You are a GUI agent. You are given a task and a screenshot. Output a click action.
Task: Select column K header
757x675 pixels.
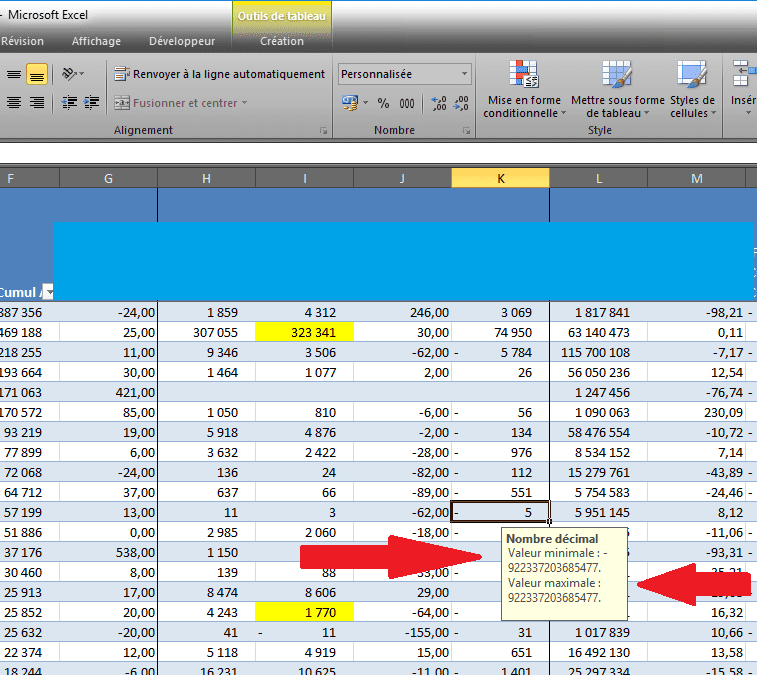click(500, 178)
